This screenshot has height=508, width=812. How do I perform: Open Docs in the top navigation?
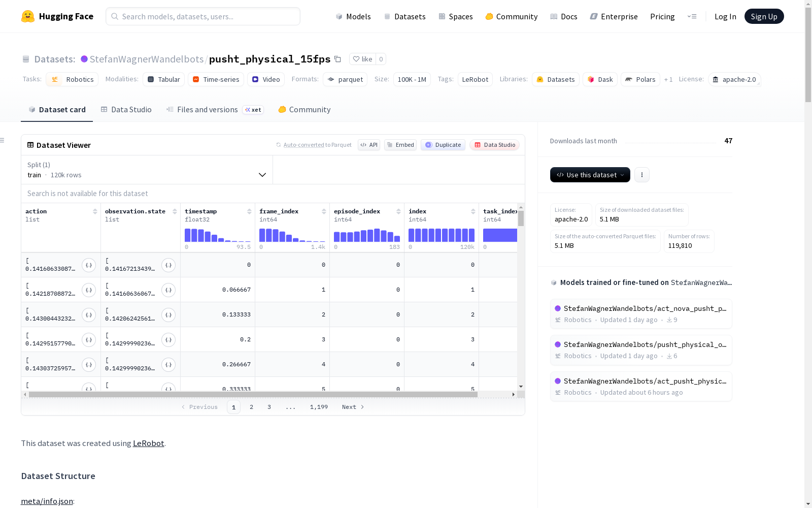[x=564, y=16]
